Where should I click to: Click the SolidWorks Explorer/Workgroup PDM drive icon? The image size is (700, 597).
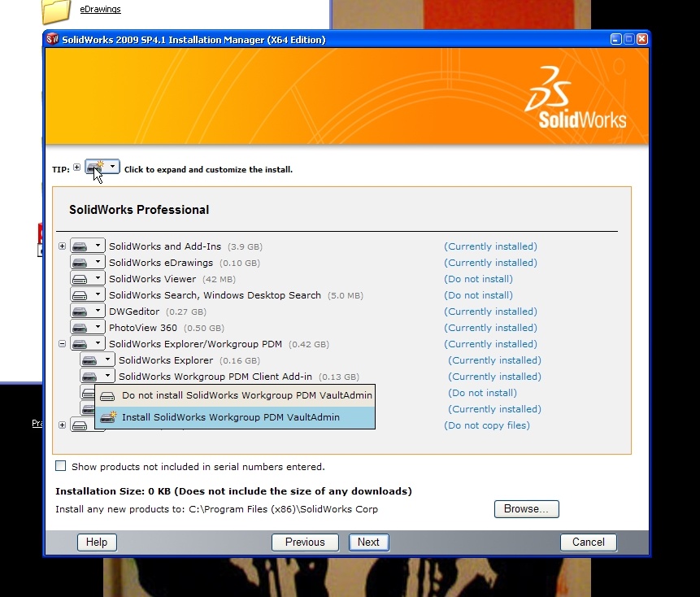[x=80, y=344]
